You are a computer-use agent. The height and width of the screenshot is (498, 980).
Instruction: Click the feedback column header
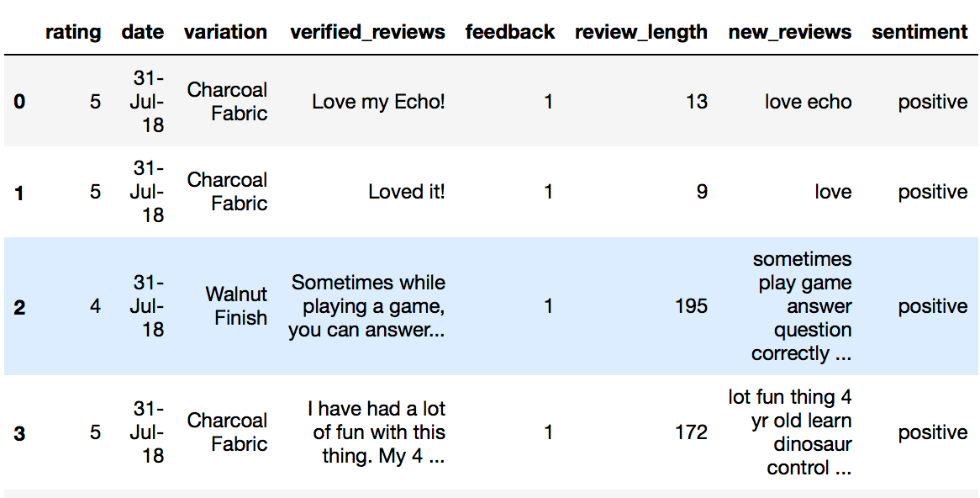[x=510, y=32]
